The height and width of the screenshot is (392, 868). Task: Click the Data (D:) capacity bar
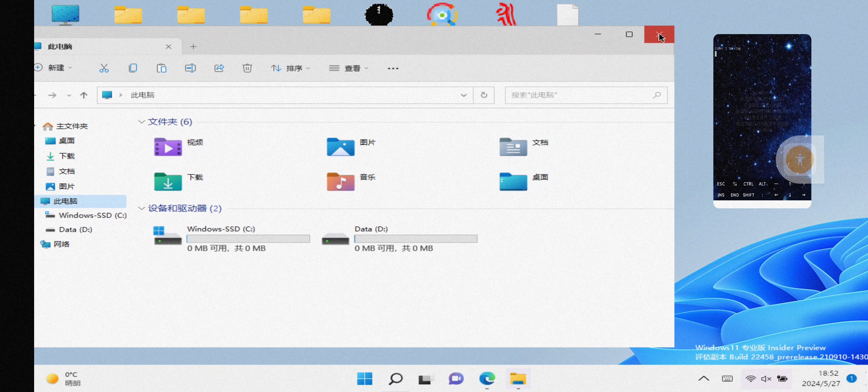pos(416,239)
